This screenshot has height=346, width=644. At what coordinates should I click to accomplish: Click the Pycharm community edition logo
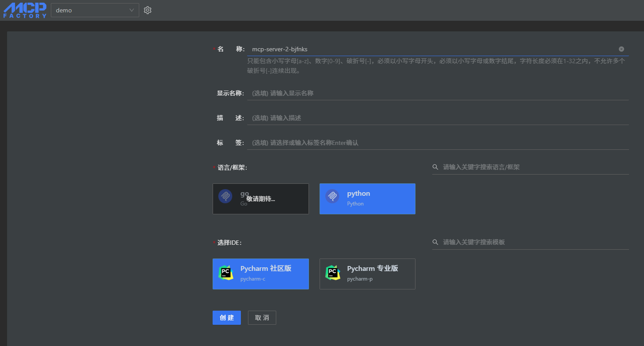click(225, 273)
